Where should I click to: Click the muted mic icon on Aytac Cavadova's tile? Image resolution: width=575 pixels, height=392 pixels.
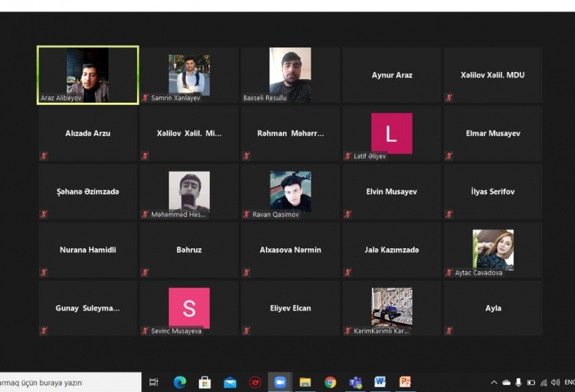[x=449, y=273]
